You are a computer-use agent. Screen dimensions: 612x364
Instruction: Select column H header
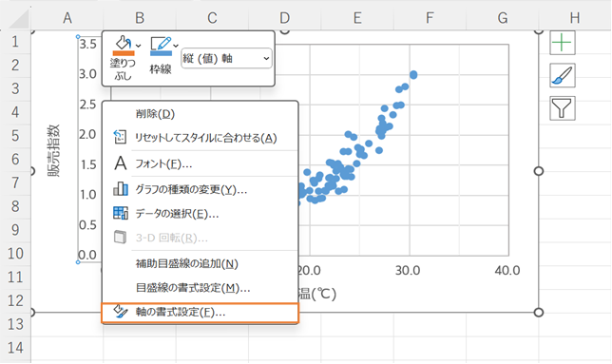pos(574,17)
